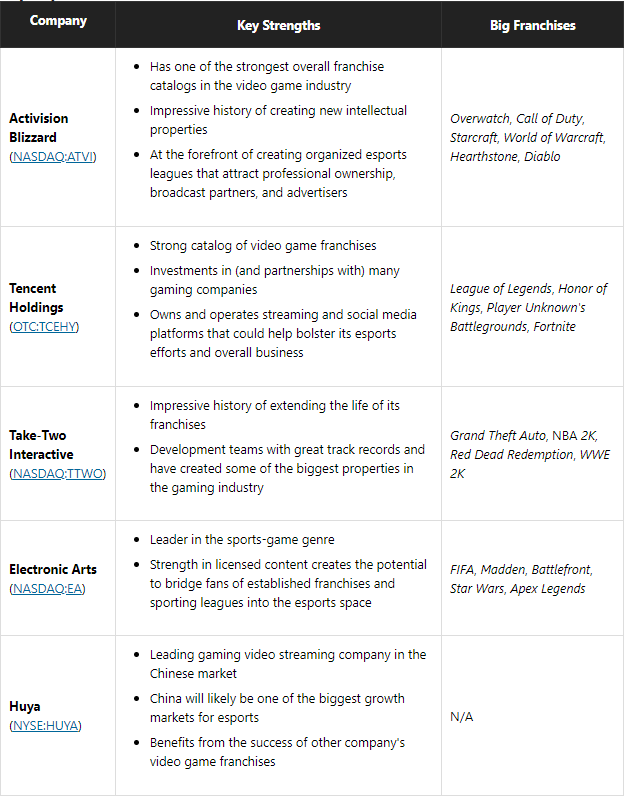Screen dimensions: 624x797
Task: Click the N/A cell in Huya row
Action: pyautogui.click(x=464, y=717)
